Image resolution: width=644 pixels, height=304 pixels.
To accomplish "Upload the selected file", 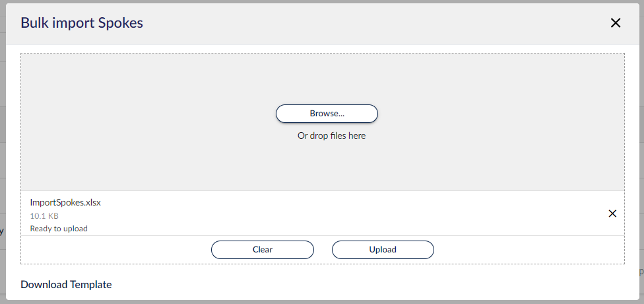I will point(383,250).
